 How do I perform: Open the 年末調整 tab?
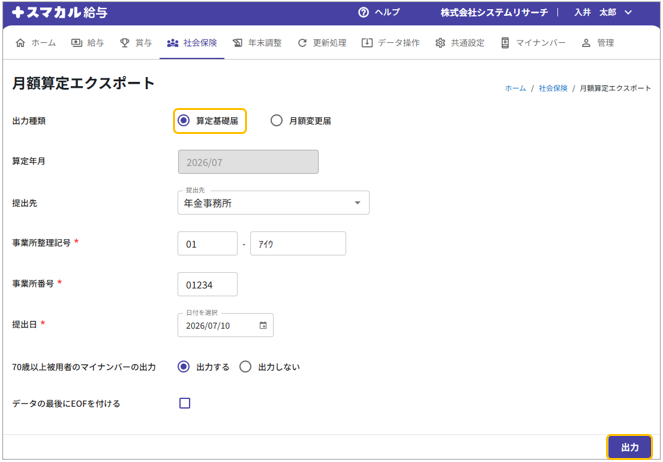(257, 43)
